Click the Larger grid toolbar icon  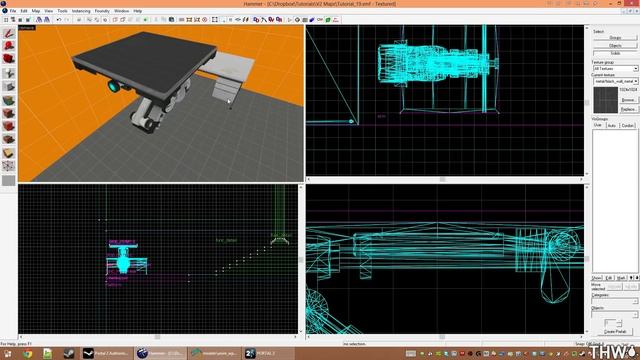coord(27,20)
